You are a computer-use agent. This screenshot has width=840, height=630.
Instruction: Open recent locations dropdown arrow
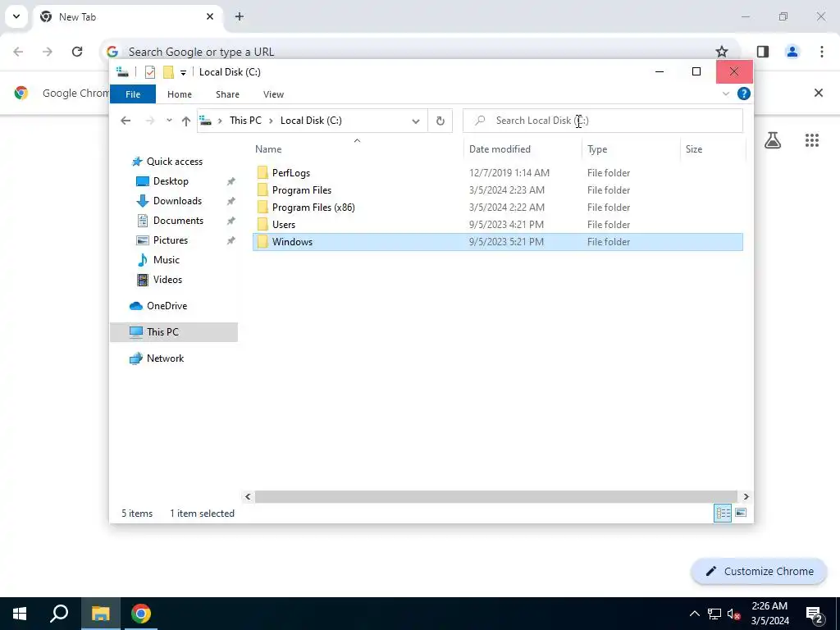(169, 121)
